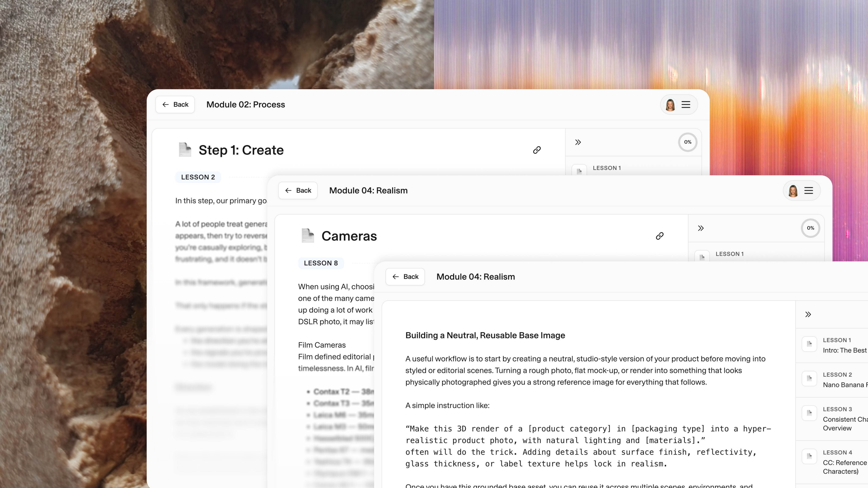Collapse lesson sidebar in frontmost window
The width and height of the screenshot is (868, 488).
(x=808, y=315)
